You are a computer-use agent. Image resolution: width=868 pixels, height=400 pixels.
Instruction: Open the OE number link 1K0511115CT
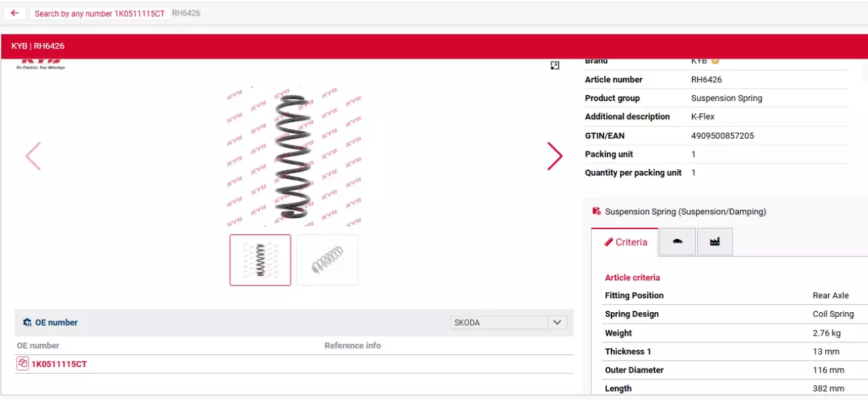tap(59, 364)
